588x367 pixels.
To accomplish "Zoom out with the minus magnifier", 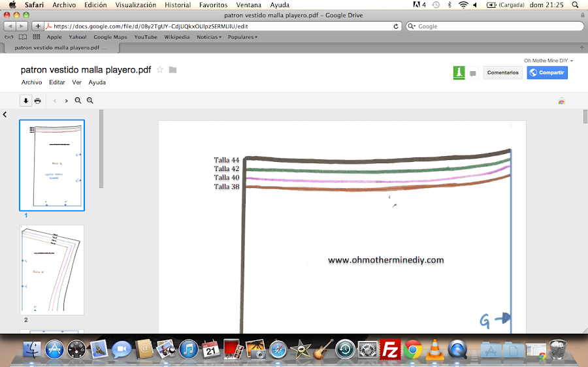I will coord(78,101).
